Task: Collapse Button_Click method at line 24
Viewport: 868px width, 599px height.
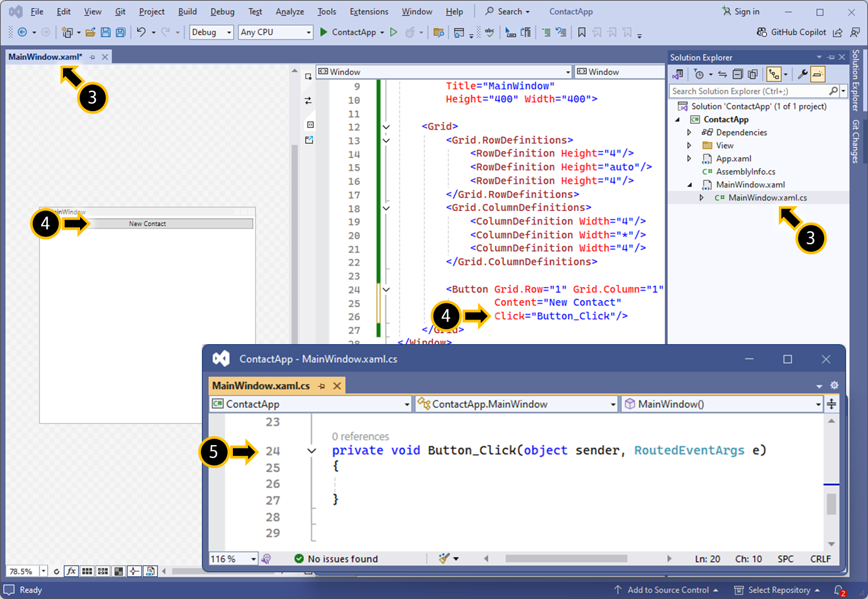Action: (x=311, y=451)
